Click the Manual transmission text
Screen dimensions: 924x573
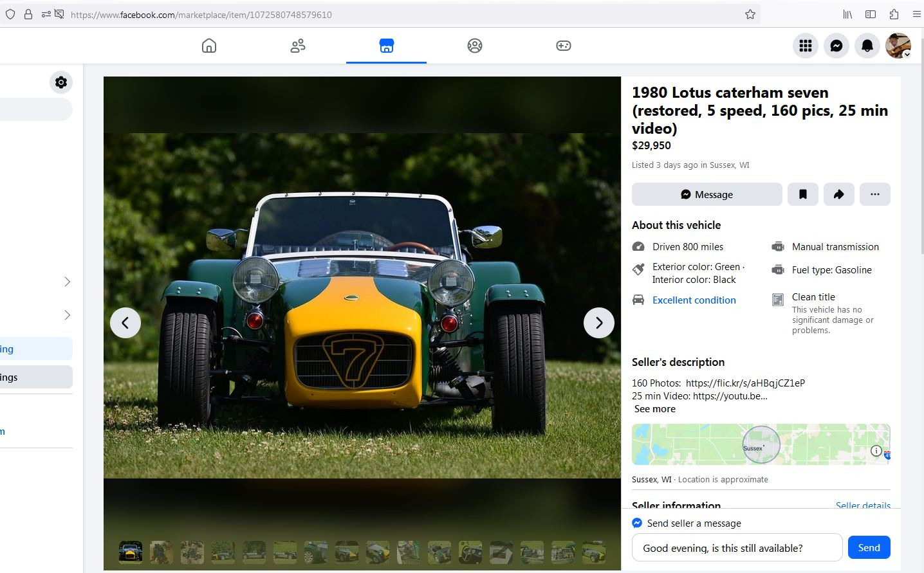pyautogui.click(x=835, y=247)
